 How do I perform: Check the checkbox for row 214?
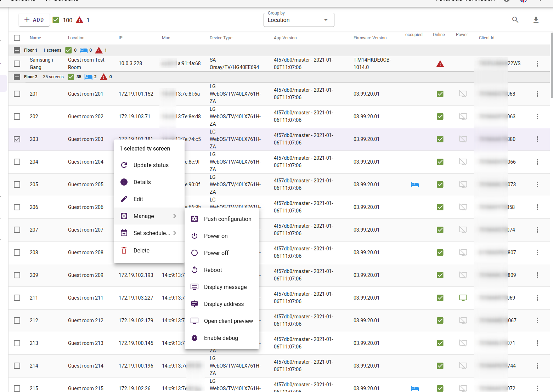click(x=17, y=366)
